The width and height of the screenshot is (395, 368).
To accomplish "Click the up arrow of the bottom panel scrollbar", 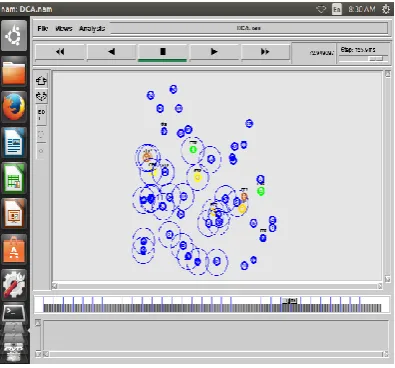I will click(x=38, y=323).
